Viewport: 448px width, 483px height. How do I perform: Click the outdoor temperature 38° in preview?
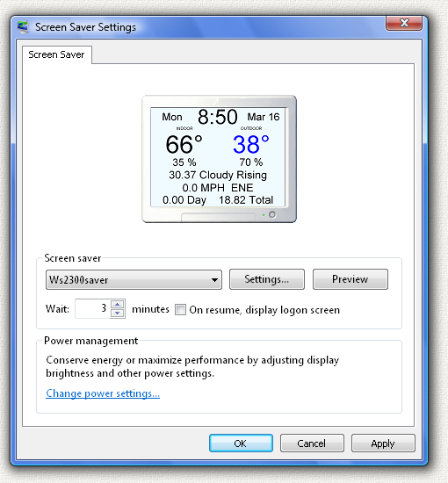pos(251,144)
